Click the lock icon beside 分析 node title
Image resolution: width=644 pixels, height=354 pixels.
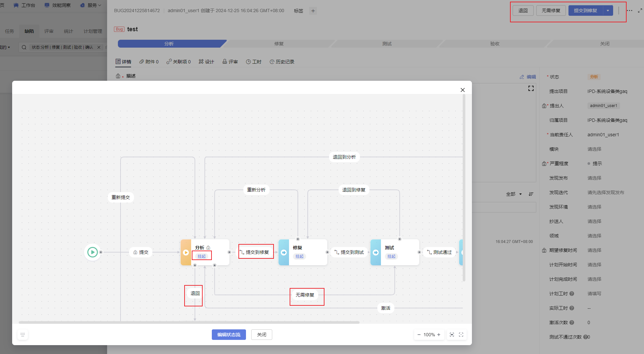click(208, 248)
